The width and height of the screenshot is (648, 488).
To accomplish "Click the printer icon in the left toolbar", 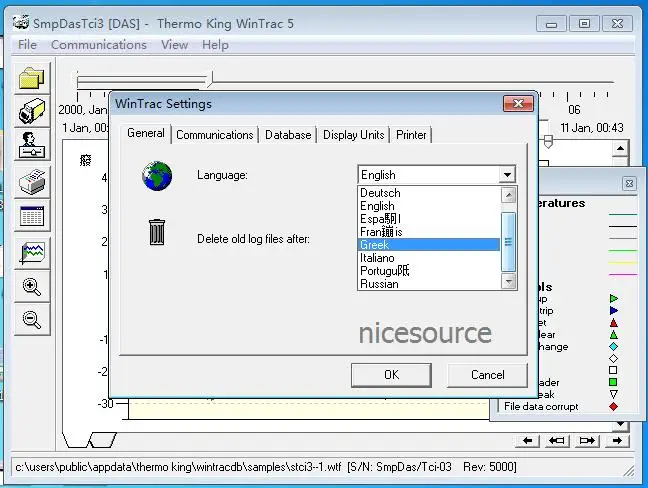I will (32, 182).
